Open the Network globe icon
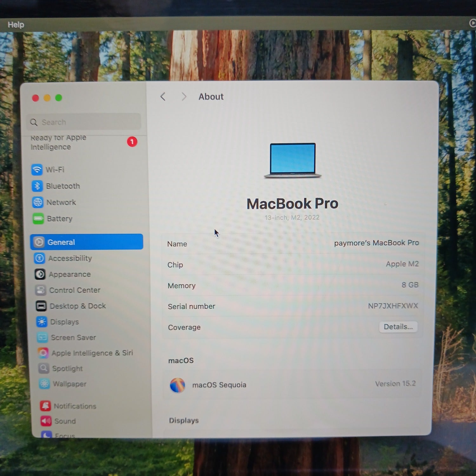 pos(38,202)
